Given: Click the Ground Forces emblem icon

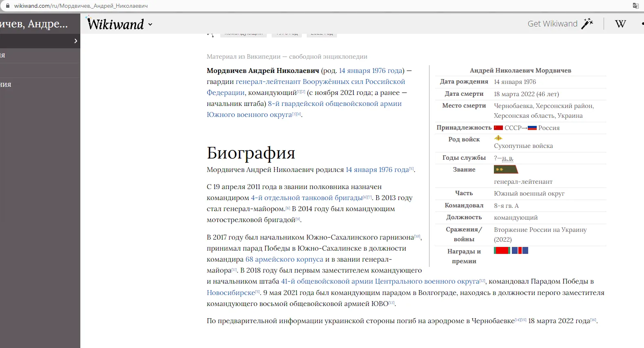Looking at the screenshot, I should point(498,138).
